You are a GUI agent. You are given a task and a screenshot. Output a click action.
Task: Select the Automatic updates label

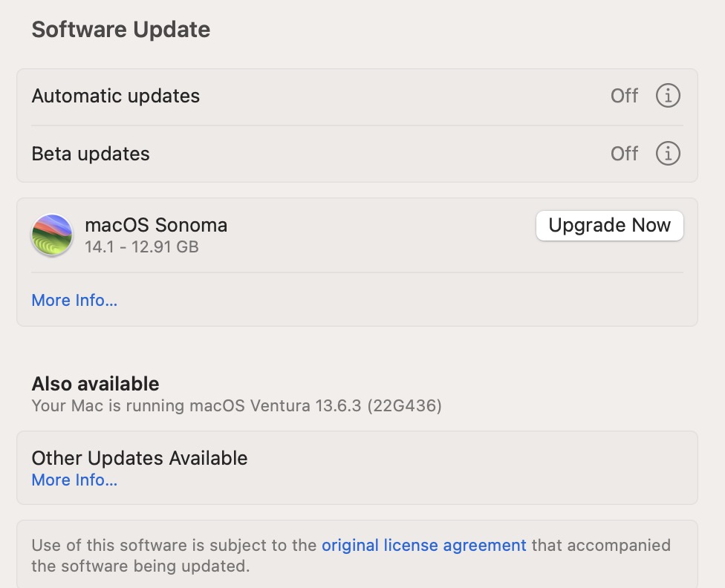115,96
